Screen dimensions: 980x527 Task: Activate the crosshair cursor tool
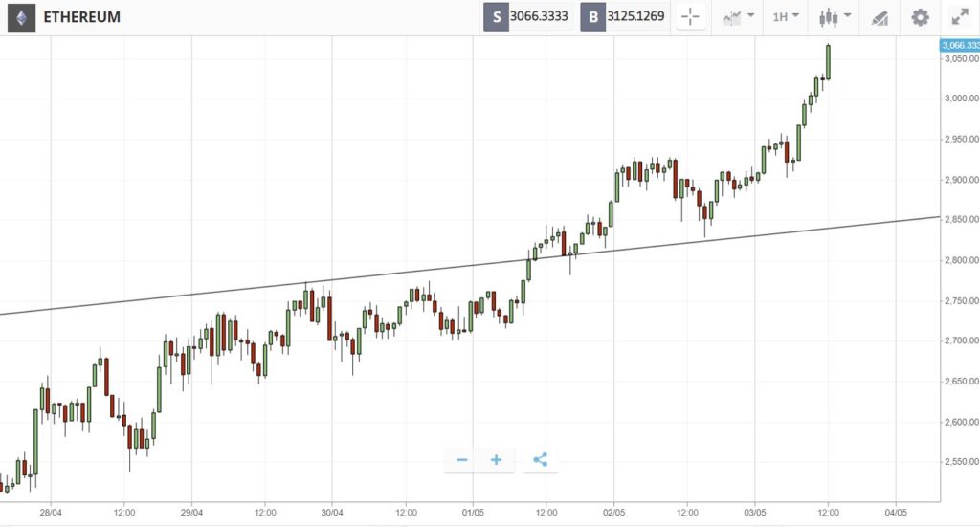(690, 17)
